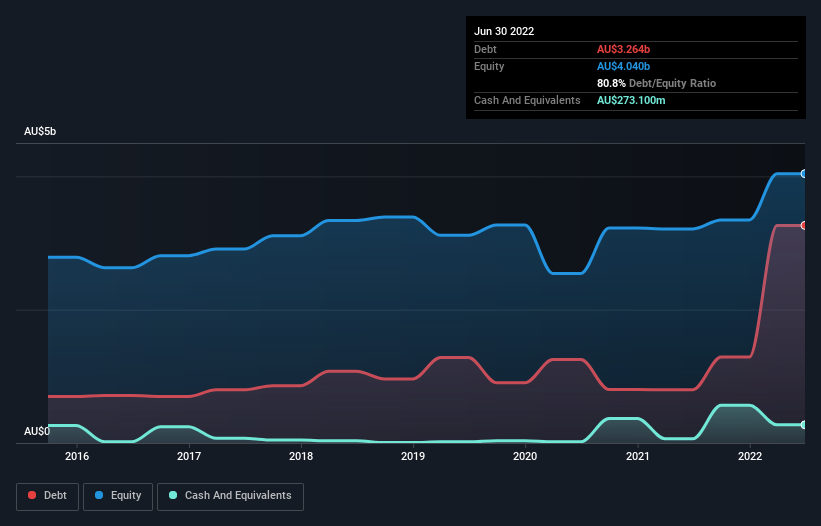The height and width of the screenshot is (526, 821).
Task: Select the 2017 x-axis label
Action: (189, 456)
